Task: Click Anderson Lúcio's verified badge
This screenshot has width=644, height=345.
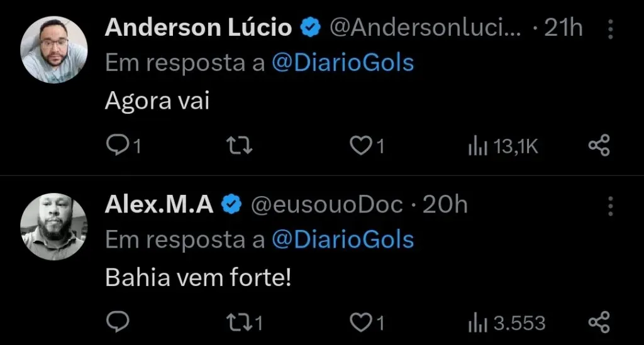Action: (311, 28)
